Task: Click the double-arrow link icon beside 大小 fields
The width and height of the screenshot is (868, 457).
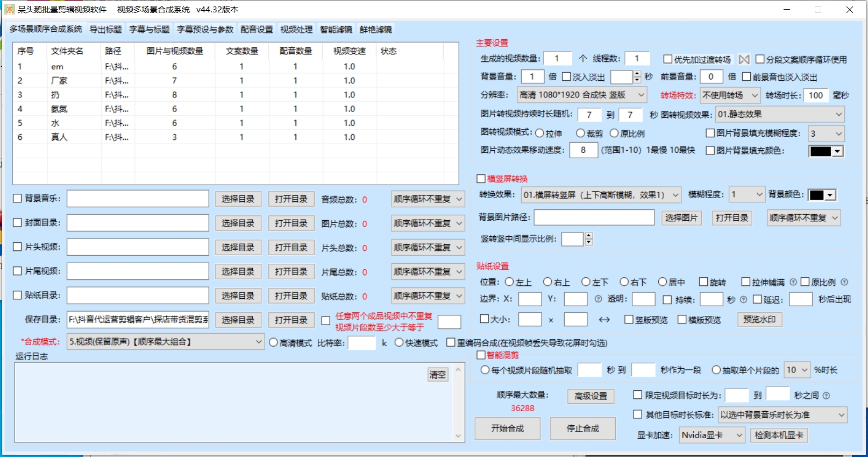Action: [x=604, y=320]
